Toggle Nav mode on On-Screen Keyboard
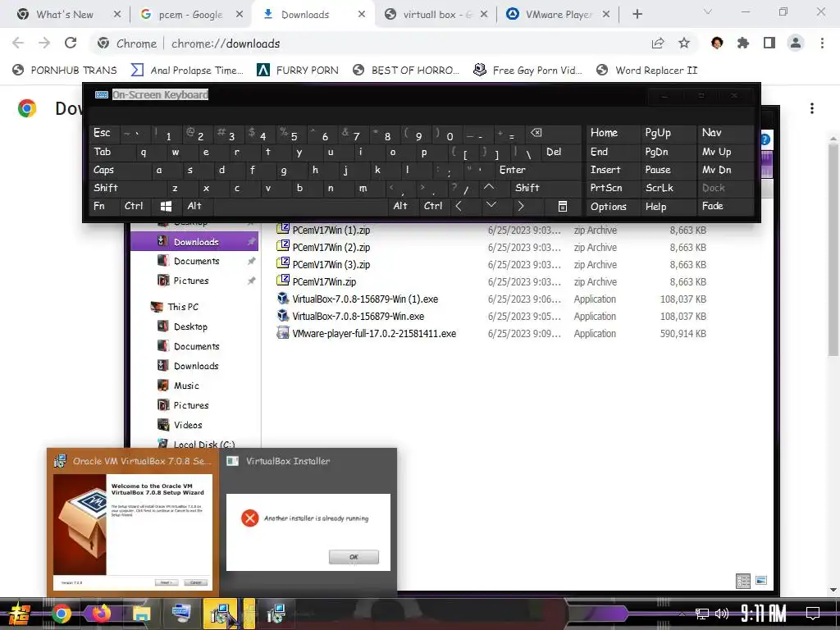The height and width of the screenshot is (630, 840). pos(725,133)
